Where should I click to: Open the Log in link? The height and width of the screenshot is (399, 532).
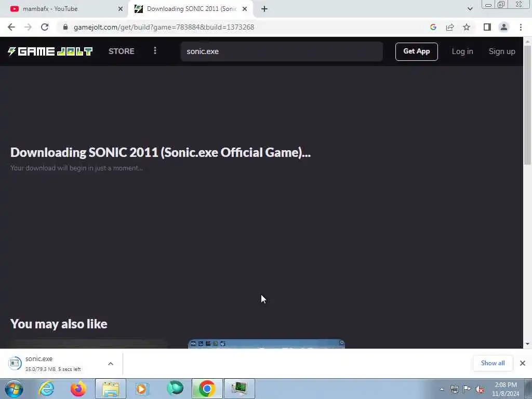[x=462, y=51]
